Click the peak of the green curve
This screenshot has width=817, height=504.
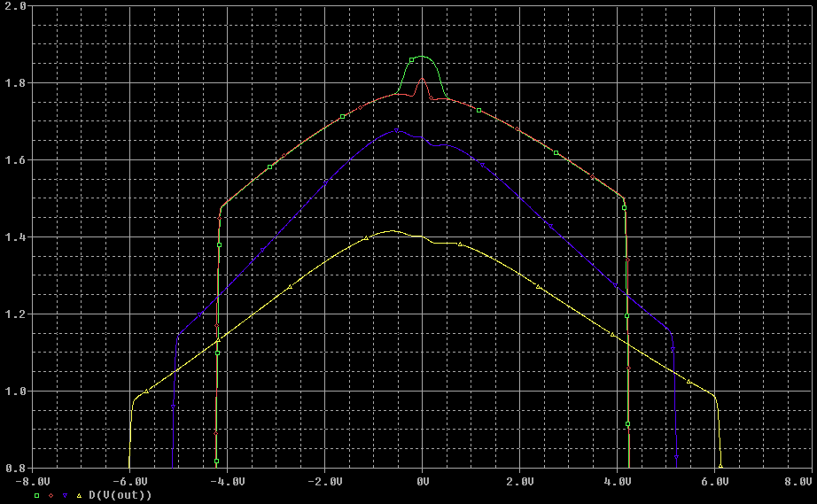click(x=423, y=56)
